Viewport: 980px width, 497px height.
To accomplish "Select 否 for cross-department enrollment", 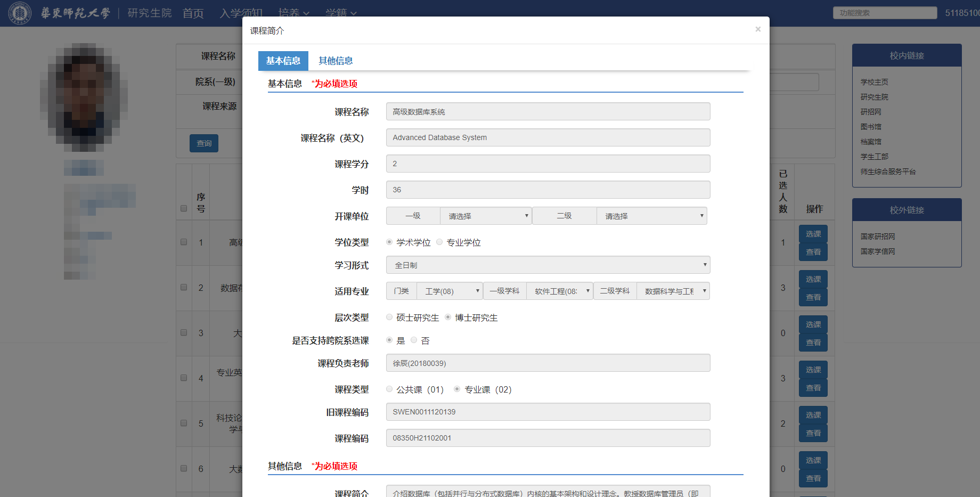I will click(414, 340).
